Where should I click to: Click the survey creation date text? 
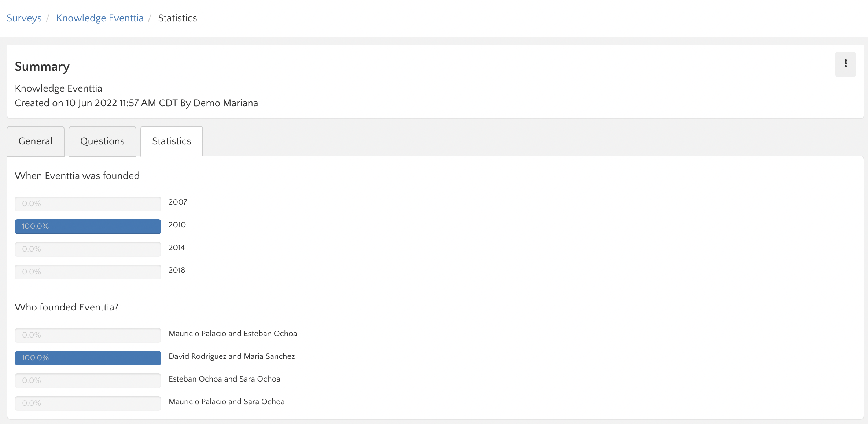[136, 103]
